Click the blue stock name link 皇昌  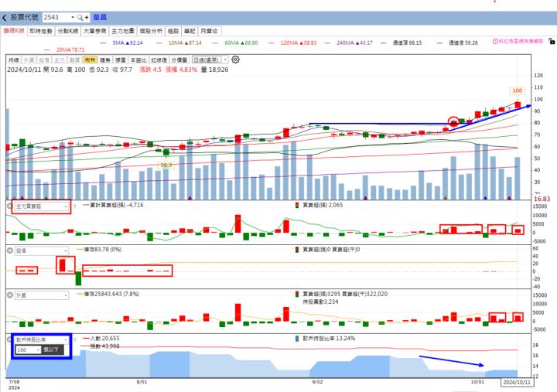[100, 18]
